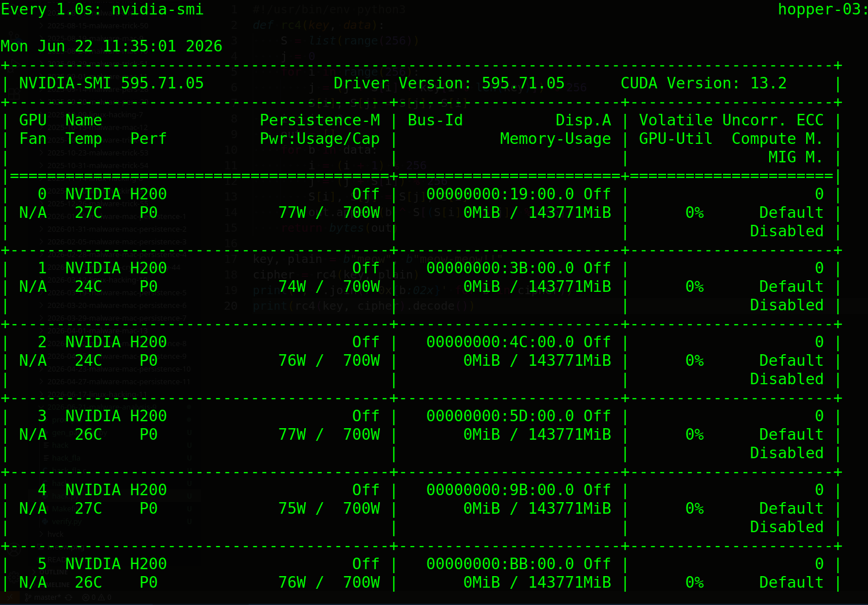Click the 'master*' branch in VS Code status bar

click(x=43, y=597)
